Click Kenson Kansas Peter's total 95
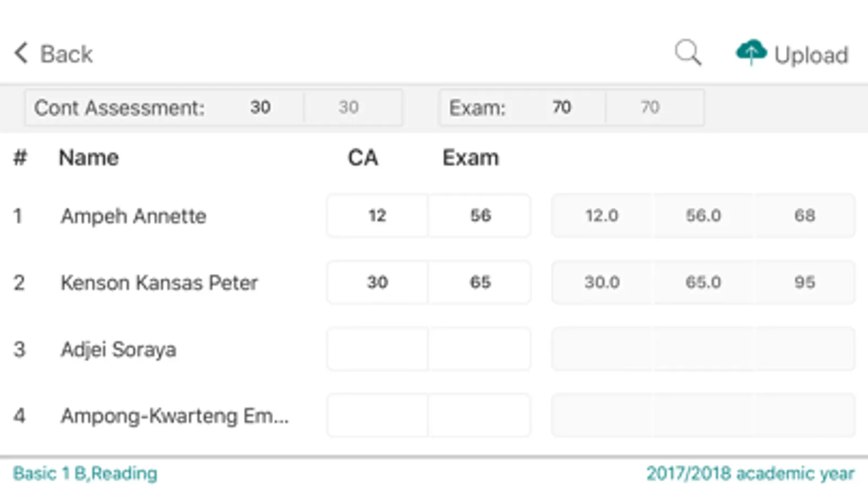 coord(804,282)
